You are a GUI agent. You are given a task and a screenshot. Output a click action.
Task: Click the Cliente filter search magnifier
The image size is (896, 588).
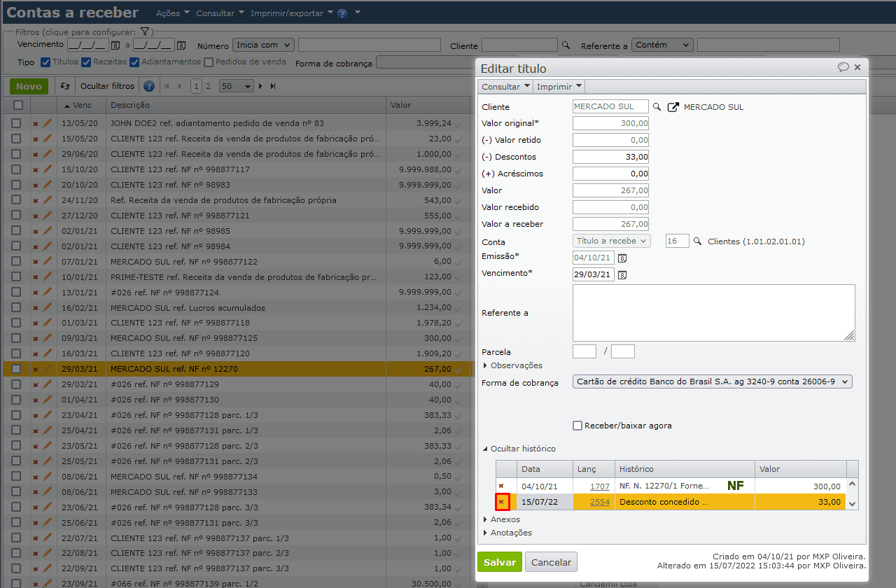click(x=566, y=45)
